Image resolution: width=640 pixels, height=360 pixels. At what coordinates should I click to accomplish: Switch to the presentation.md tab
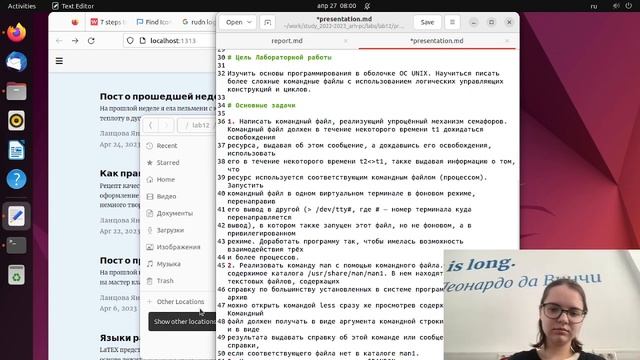point(436,41)
